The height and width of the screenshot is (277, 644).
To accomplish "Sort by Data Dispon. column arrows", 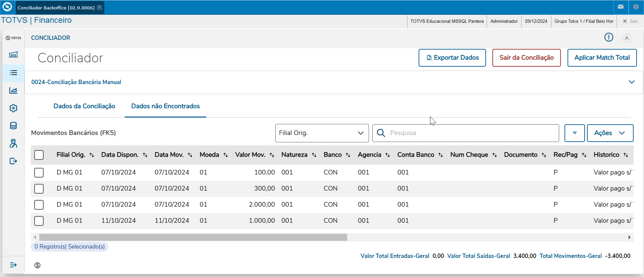I will (145, 155).
